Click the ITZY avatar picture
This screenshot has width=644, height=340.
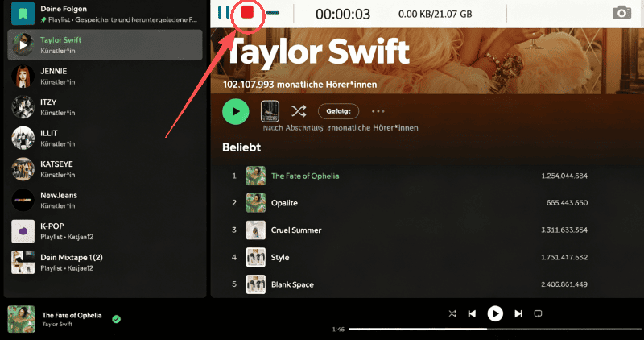[23, 107]
